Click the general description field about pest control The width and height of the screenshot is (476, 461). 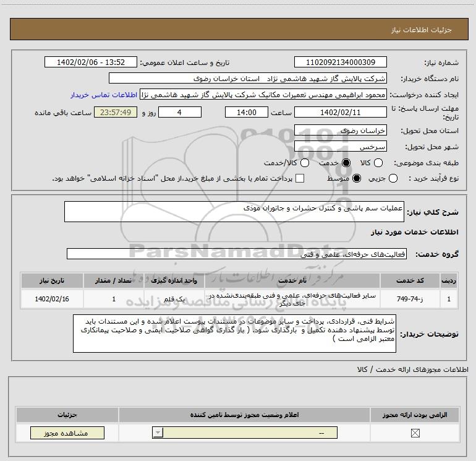(x=234, y=212)
